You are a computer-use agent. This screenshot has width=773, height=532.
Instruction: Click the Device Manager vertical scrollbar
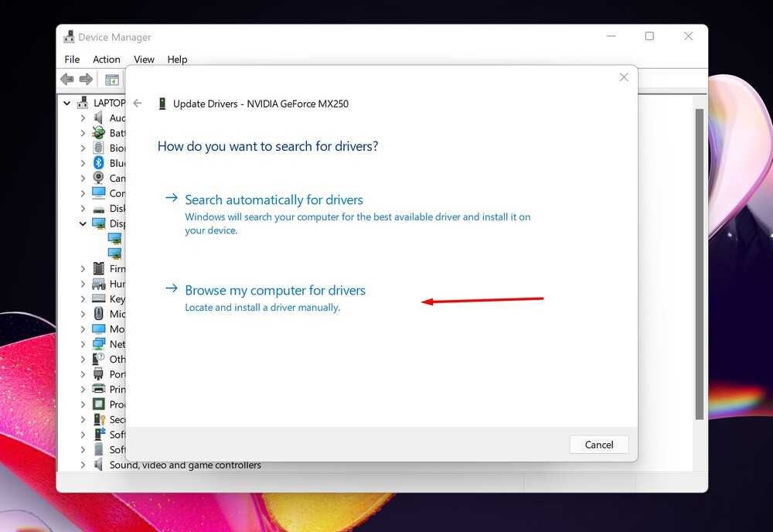(x=700, y=263)
